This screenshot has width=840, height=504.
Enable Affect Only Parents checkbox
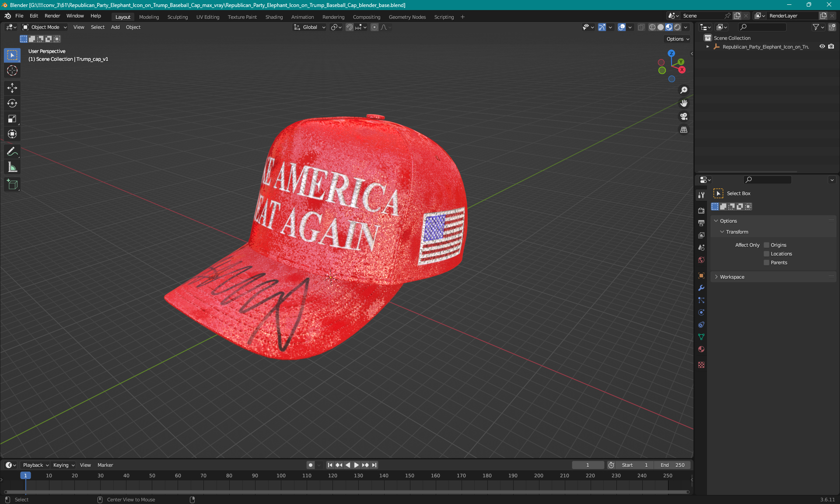click(x=766, y=262)
